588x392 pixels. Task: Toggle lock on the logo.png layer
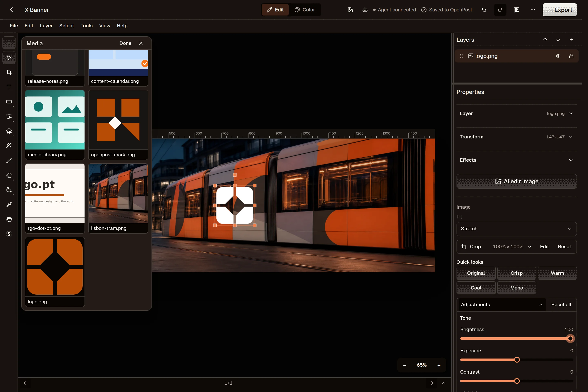[x=571, y=56]
